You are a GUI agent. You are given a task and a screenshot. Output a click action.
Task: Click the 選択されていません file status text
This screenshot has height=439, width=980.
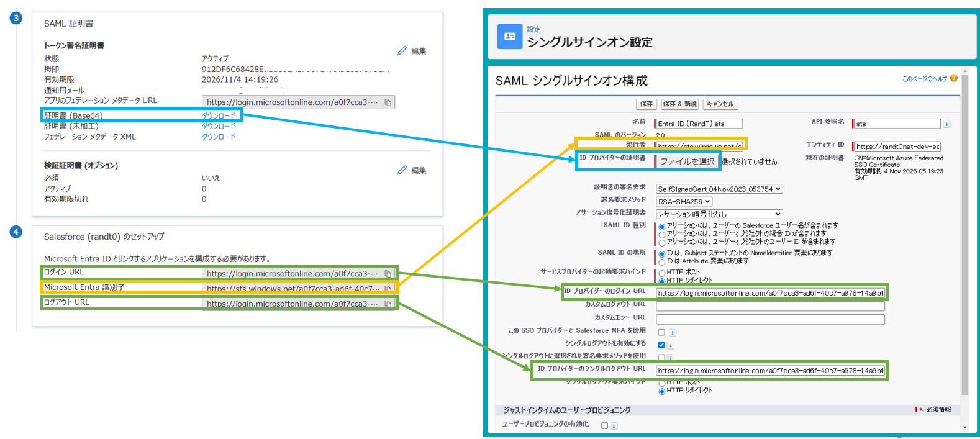coord(749,162)
